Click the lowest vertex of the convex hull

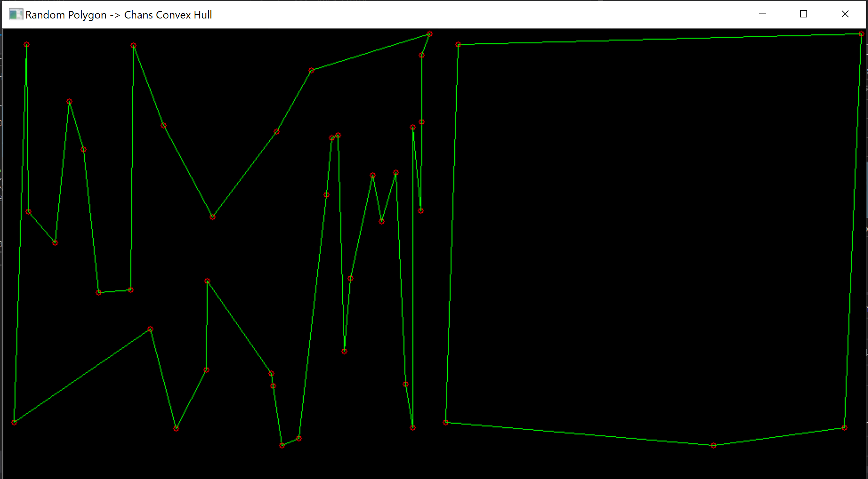pos(713,445)
